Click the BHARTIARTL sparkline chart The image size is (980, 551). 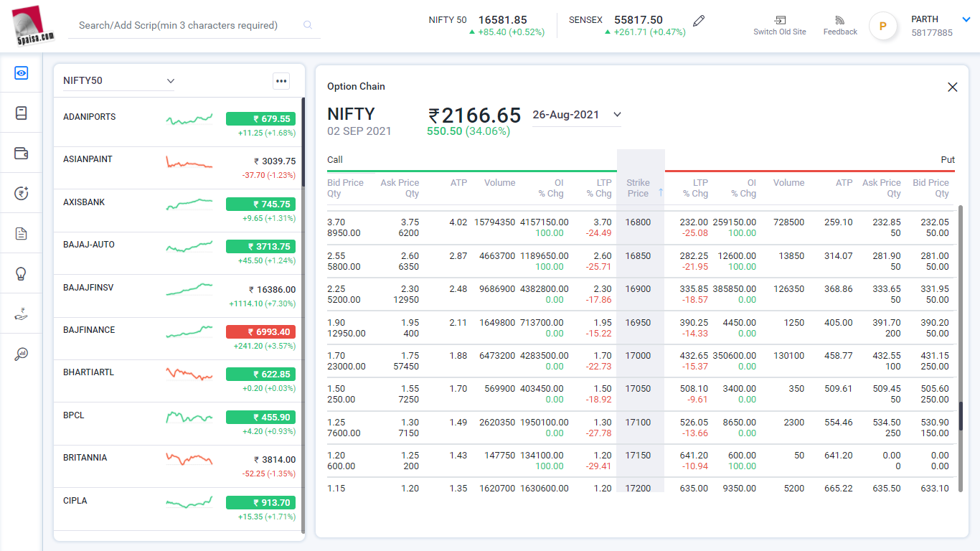pyautogui.click(x=189, y=374)
